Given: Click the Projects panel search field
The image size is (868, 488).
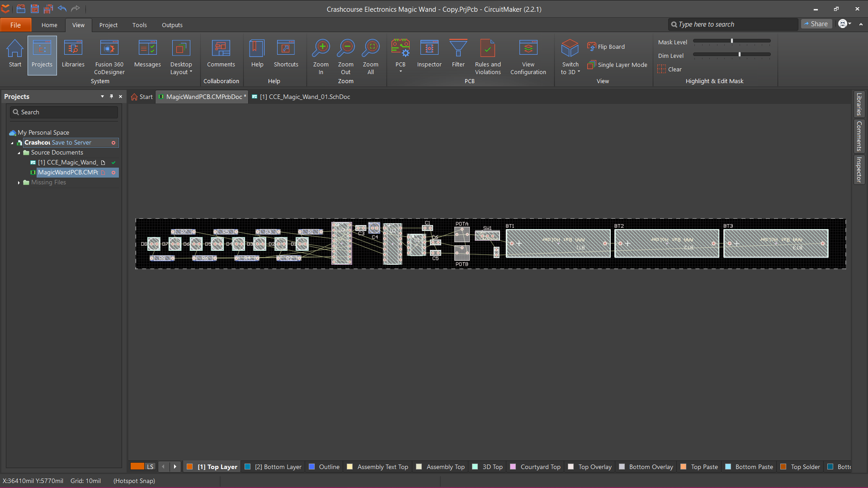Looking at the screenshot, I should [64, 112].
